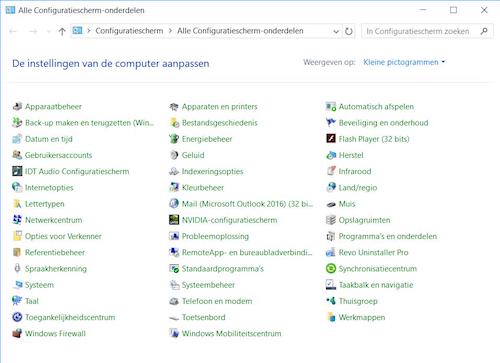Open the NVIDIA-configuratiescherm icon
Viewport: 500px width, 363px height.
[174, 220]
